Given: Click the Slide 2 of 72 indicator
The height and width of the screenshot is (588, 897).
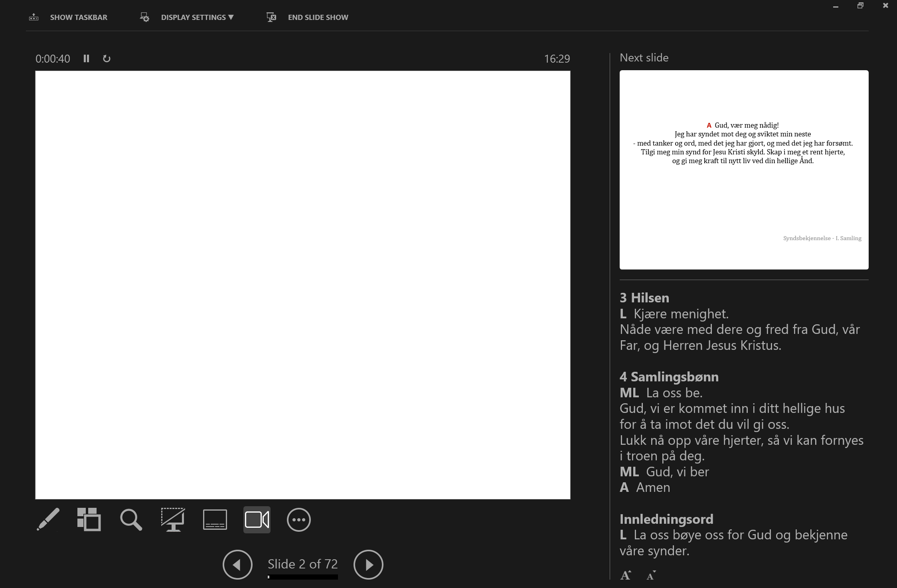Looking at the screenshot, I should click(303, 564).
